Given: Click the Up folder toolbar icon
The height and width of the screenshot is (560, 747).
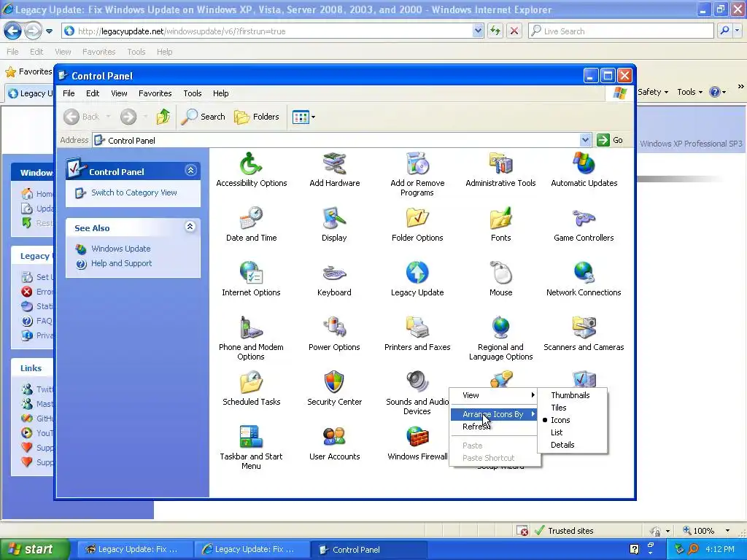Looking at the screenshot, I should [163, 117].
